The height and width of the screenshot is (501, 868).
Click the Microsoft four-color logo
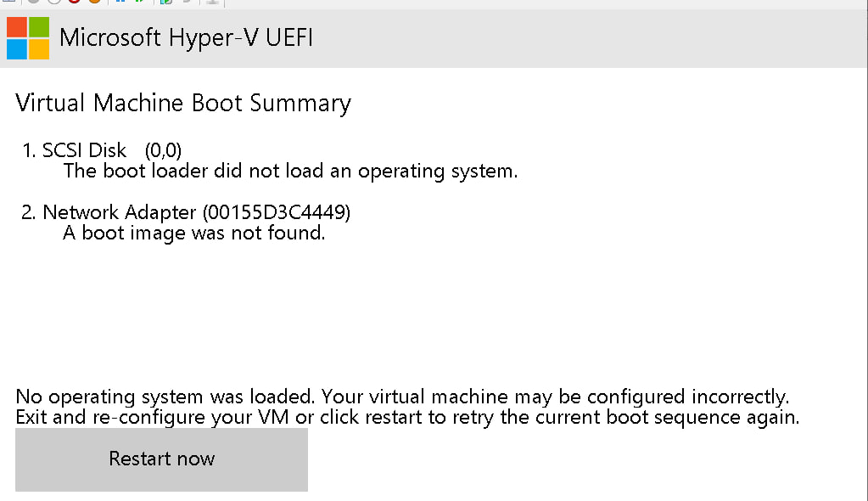[28, 38]
